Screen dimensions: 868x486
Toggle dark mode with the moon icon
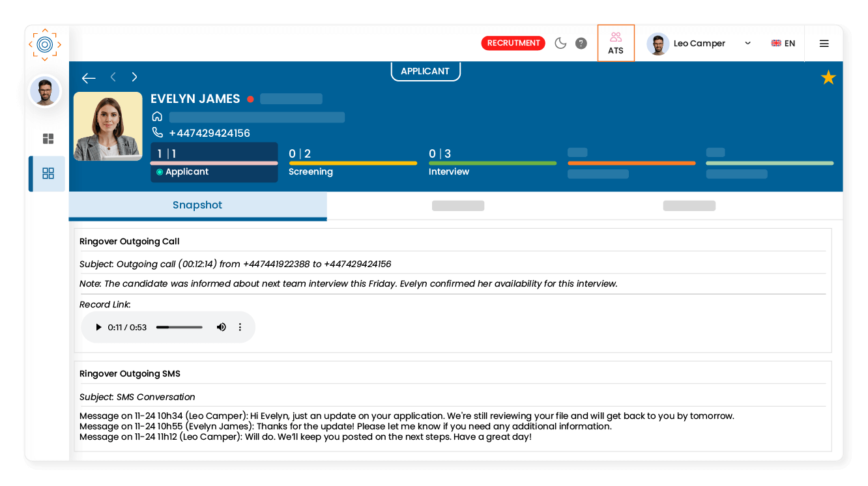560,43
